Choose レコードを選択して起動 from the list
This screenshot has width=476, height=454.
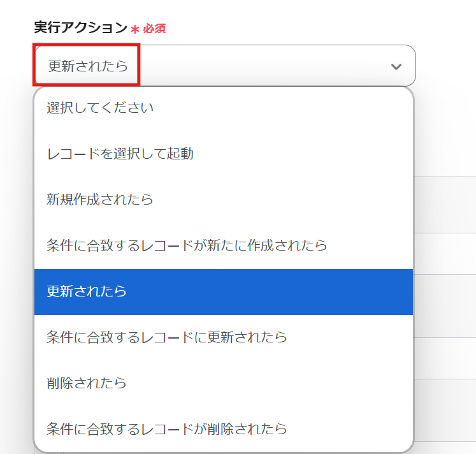click(x=120, y=154)
